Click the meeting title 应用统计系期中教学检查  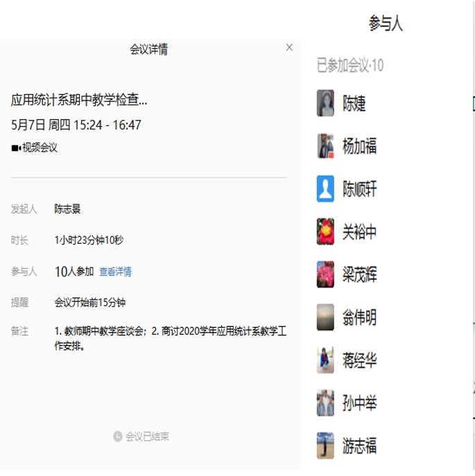[79, 100]
